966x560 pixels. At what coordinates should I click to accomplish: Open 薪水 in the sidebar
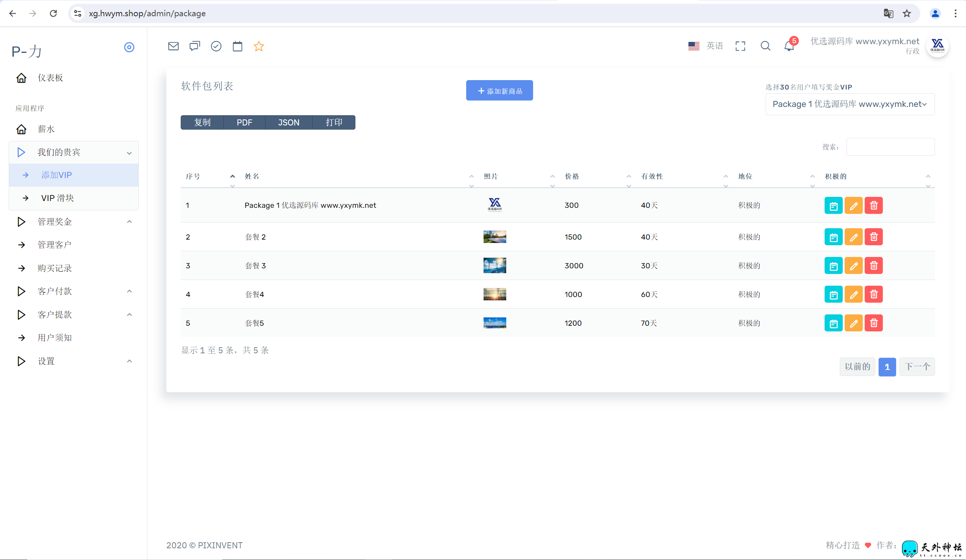coord(74,129)
